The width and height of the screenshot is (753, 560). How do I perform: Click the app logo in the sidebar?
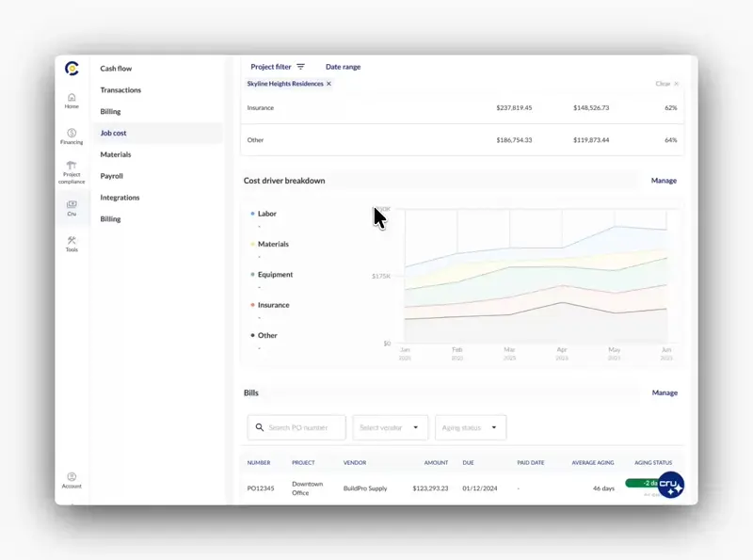(x=72, y=69)
